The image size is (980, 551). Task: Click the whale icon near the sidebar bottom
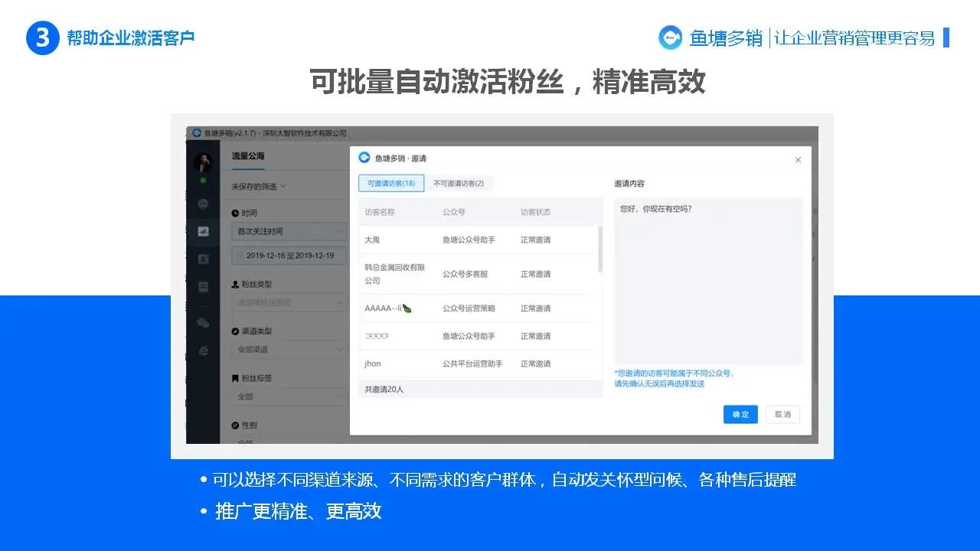201,323
